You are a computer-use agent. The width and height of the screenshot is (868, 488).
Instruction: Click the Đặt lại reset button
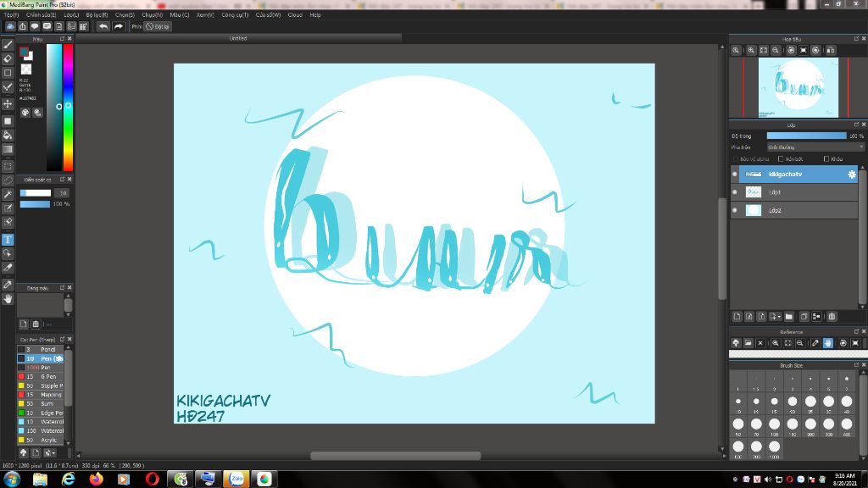158,26
